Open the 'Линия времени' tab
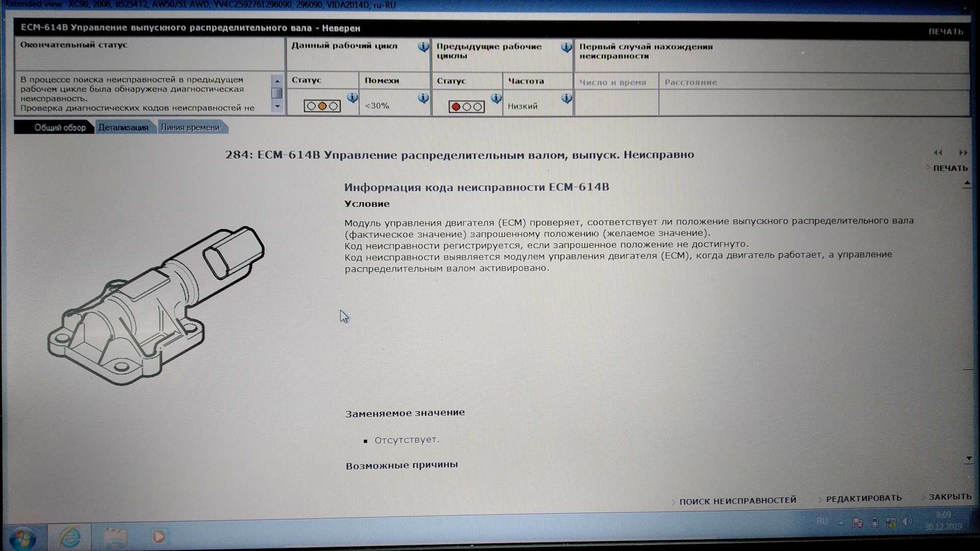Image resolution: width=980 pixels, height=551 pixels. click(x=190, y=127)
